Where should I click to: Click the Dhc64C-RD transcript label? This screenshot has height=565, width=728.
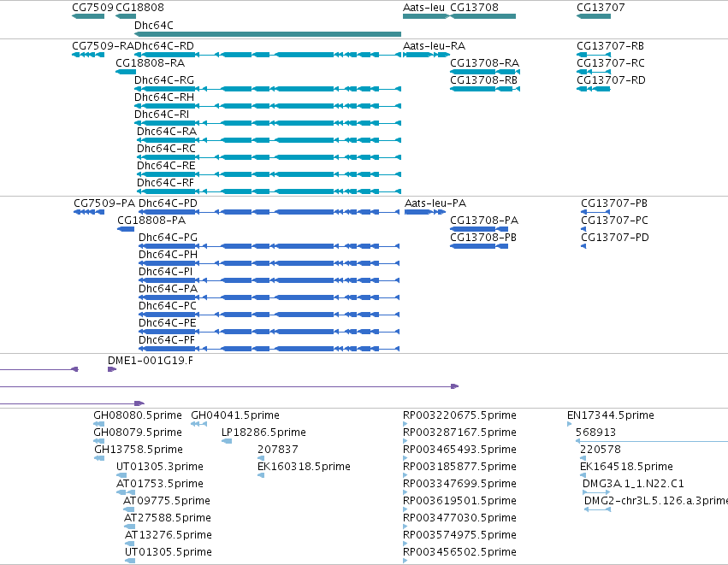click(x=164, y=46)
